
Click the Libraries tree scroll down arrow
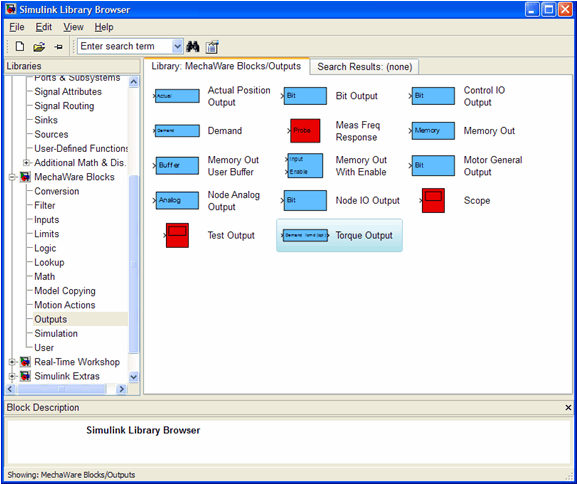(x=134, y=377)
